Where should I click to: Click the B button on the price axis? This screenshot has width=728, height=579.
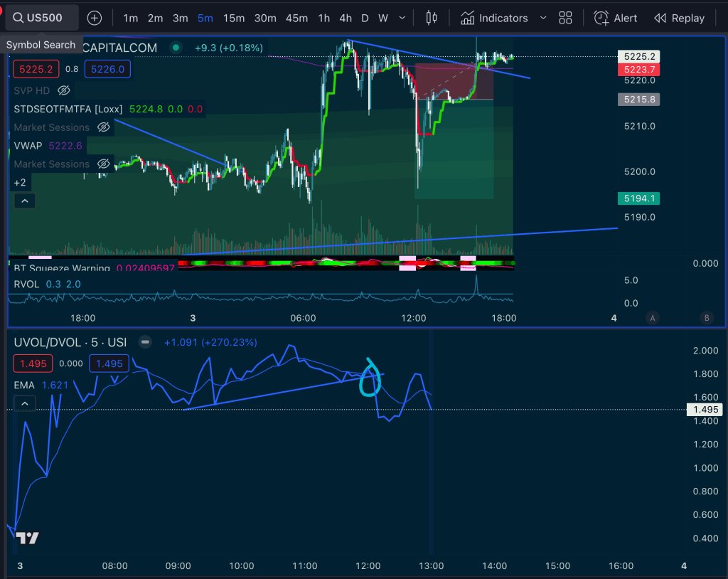706,318
